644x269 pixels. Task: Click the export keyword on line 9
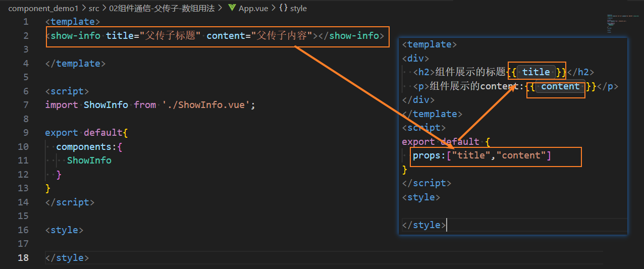pos(62,133)
